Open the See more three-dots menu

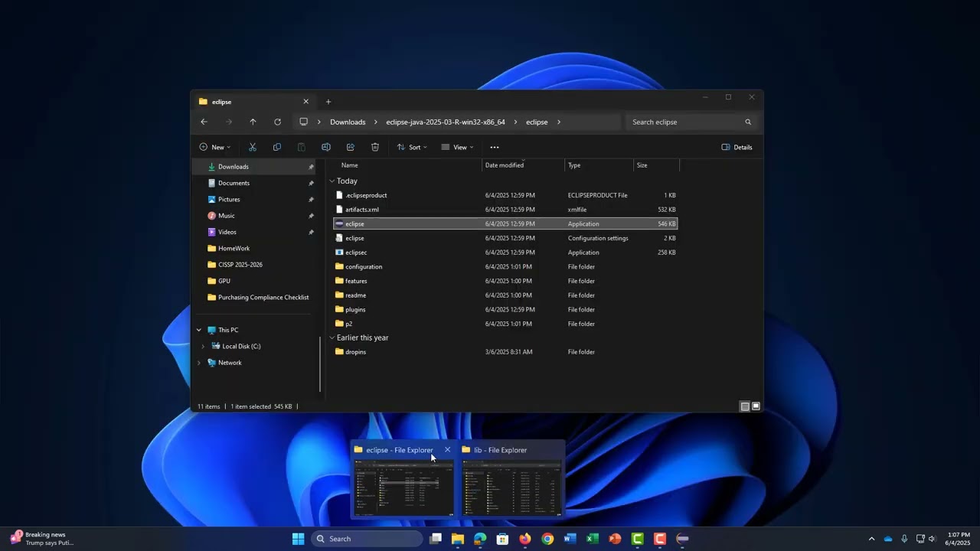tap(495, 147)
